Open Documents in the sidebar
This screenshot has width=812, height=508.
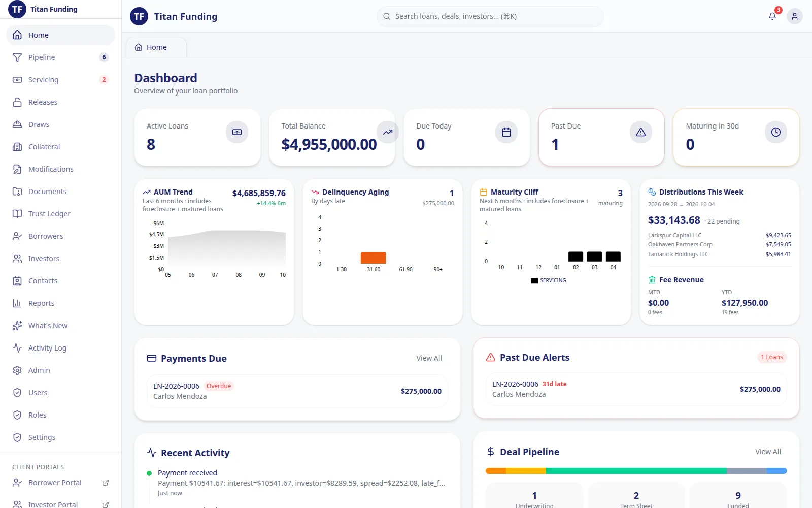[x=60, y=192]
